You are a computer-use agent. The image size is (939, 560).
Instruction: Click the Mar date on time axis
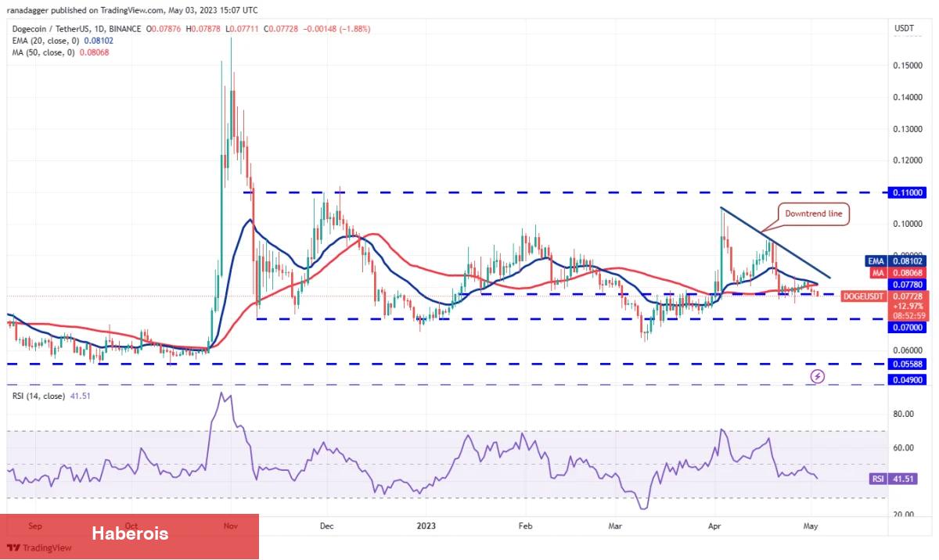(x=615, y=526)
